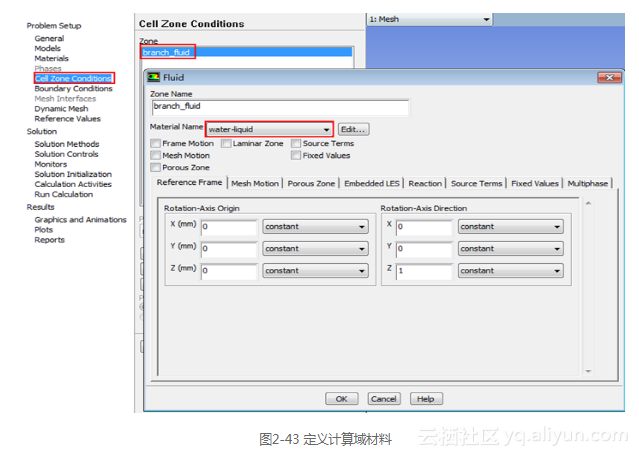Toggle the Laminar Zone checkbox

(x=226, y=144)
